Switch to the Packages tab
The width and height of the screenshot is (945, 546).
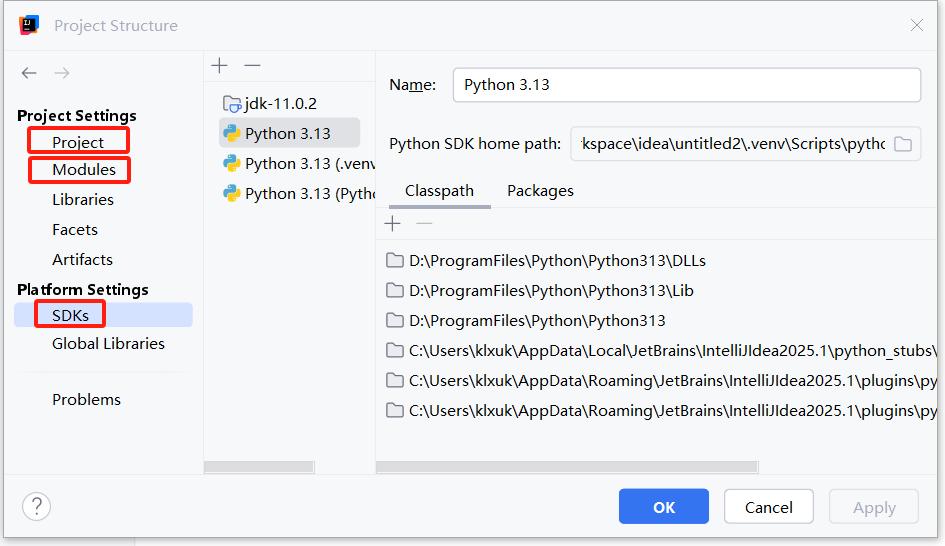coord(541,191)
